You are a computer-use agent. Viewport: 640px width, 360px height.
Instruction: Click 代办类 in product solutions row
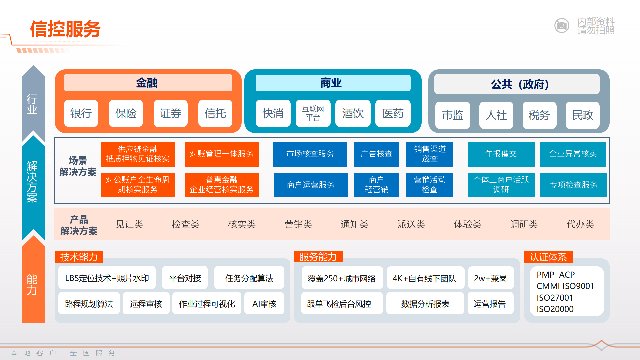[580, 224]
